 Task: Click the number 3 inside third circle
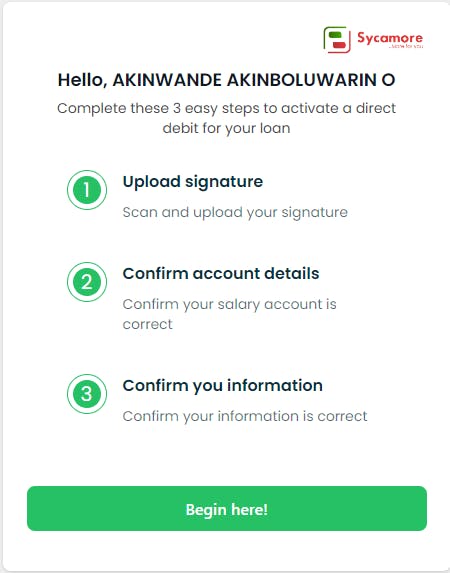click(x=87, y=394)
